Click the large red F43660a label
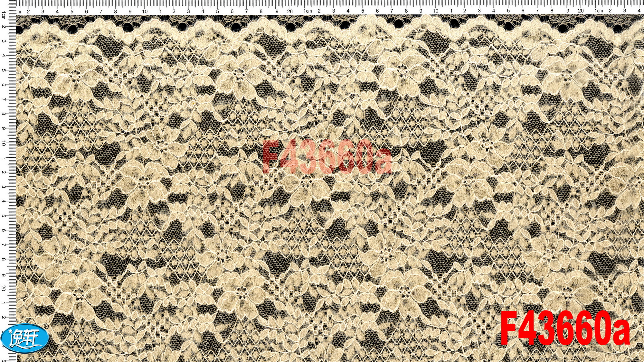The height and width of the screenshot is (362, 644). 565,328
